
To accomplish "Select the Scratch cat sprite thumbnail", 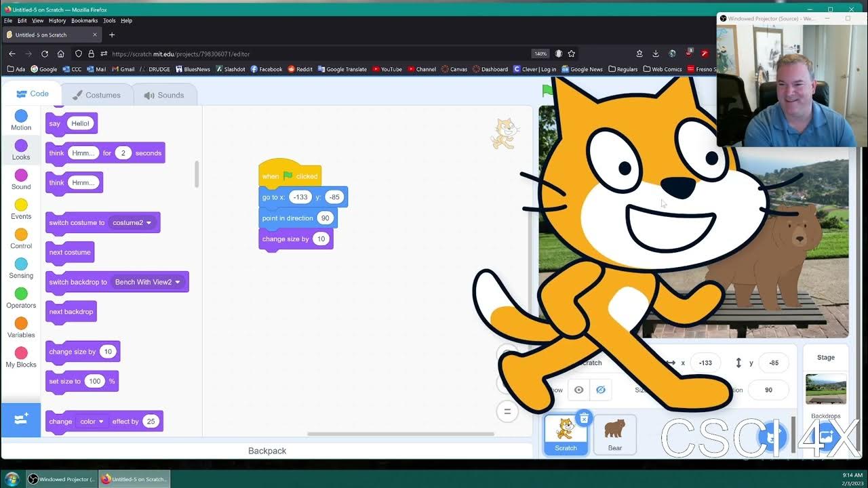I will pos(566,434).
